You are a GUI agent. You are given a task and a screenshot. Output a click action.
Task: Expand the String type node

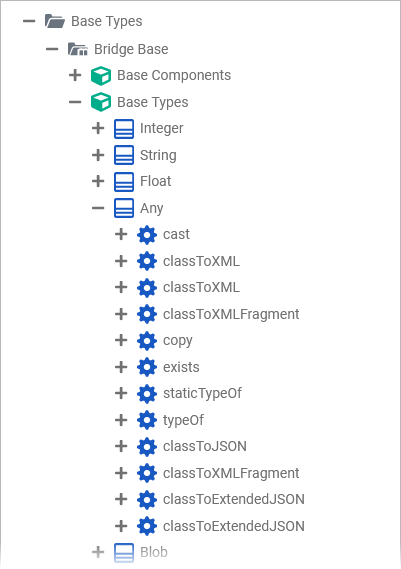tap(98, 155)
